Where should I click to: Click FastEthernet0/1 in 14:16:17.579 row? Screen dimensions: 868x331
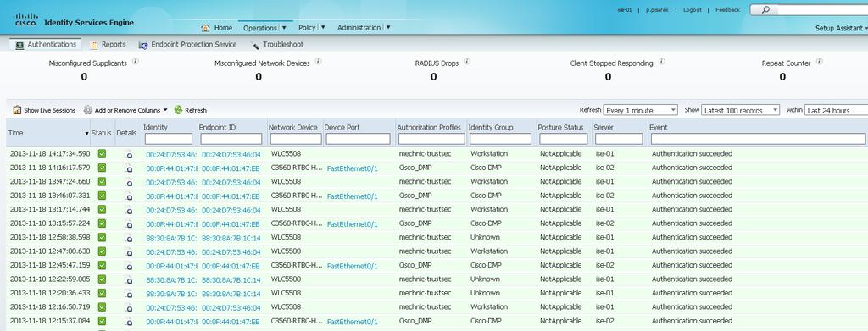tap(352, 168)
